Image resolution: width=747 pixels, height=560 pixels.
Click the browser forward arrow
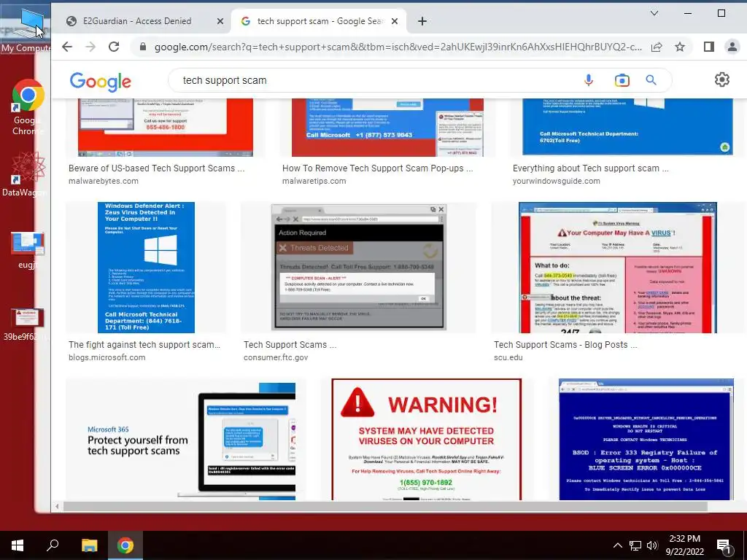click(x=90, y=47)
